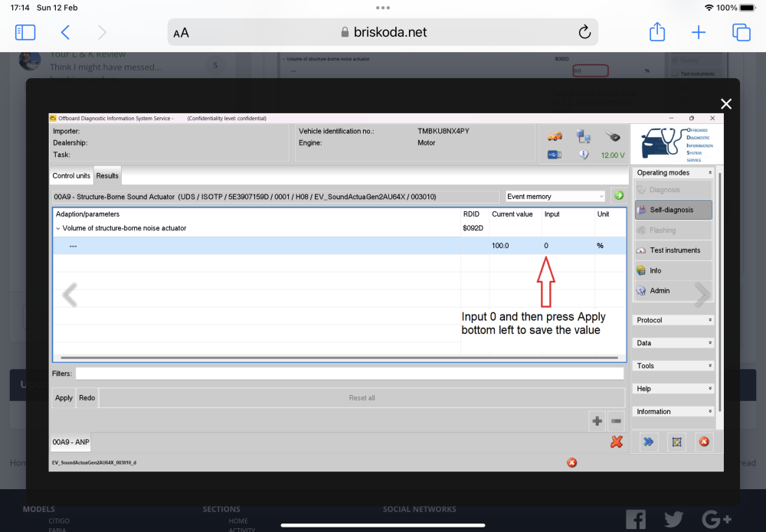Expand the Tools section

674,366
